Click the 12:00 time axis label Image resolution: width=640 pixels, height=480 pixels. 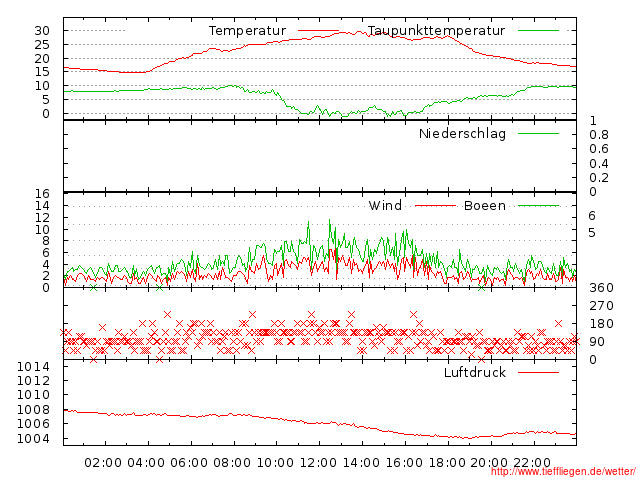click(318, 463)
